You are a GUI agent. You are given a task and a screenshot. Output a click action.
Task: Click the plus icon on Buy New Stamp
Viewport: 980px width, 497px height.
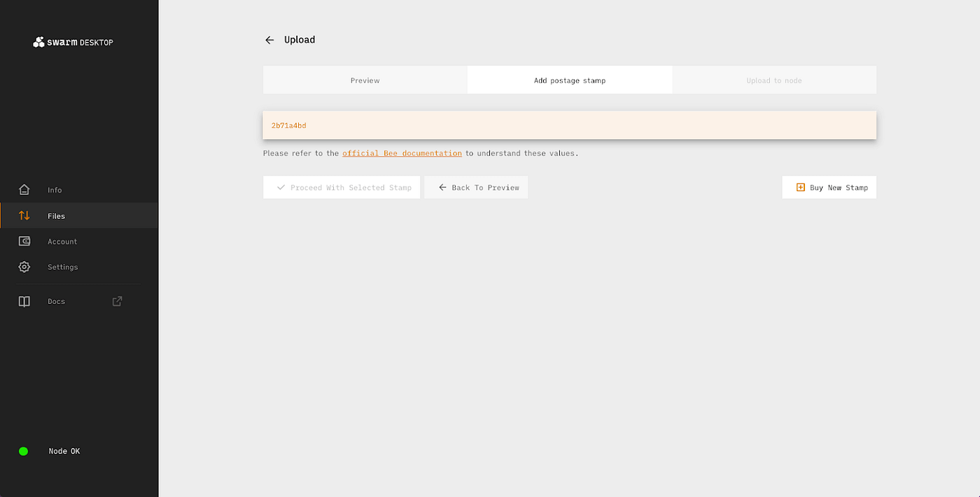coord(801,188)
